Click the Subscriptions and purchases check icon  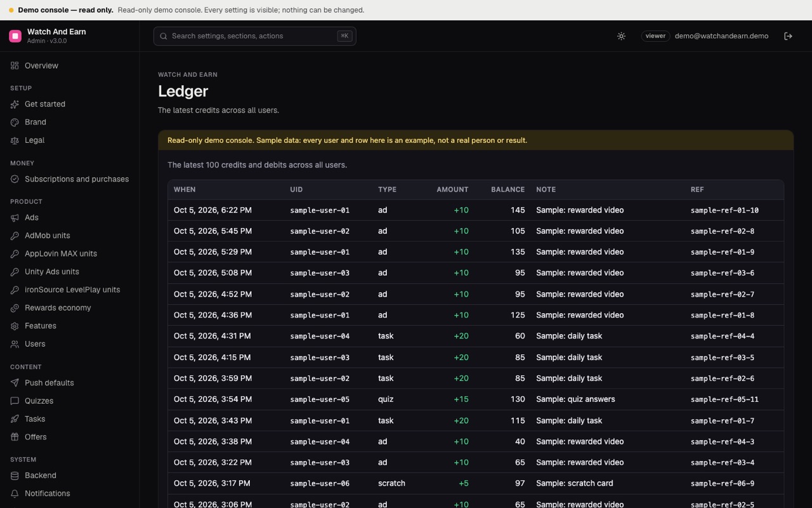[x=15, y=179]
